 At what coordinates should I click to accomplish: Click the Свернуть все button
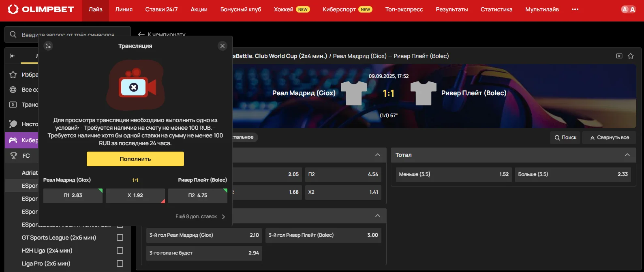click(x=609, y=137)
